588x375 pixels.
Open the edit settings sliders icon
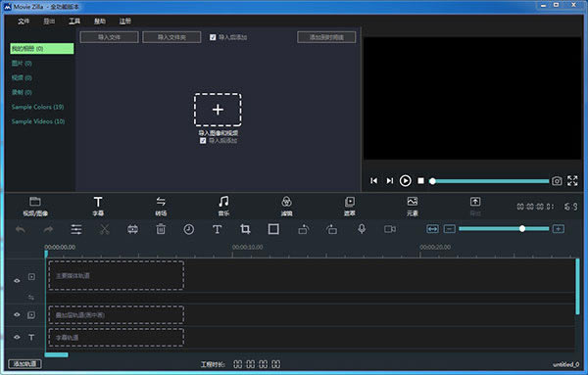(76, 229)
